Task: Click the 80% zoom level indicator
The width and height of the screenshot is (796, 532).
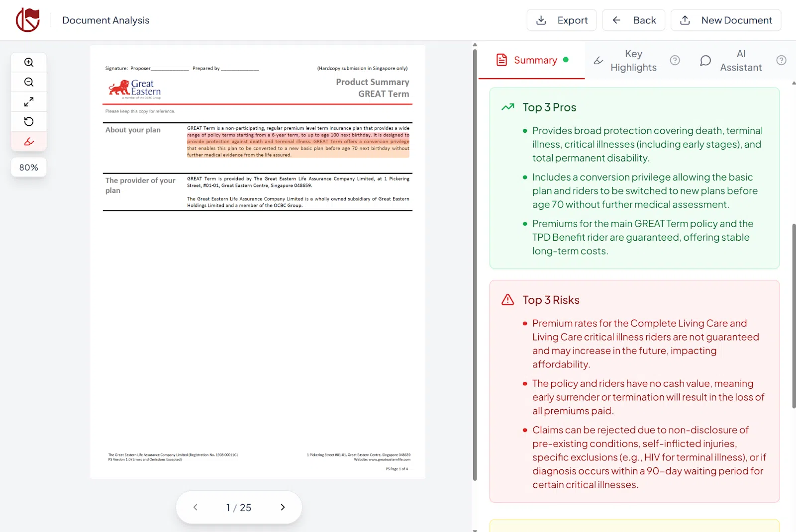Action: (x=29, y=168)
